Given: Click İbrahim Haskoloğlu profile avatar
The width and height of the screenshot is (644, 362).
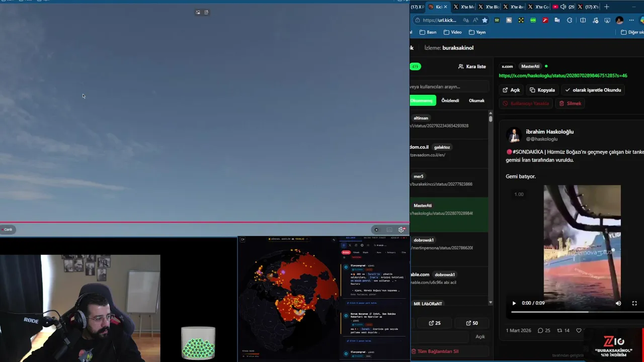Looking at the screenshot, I should point(514,135).
